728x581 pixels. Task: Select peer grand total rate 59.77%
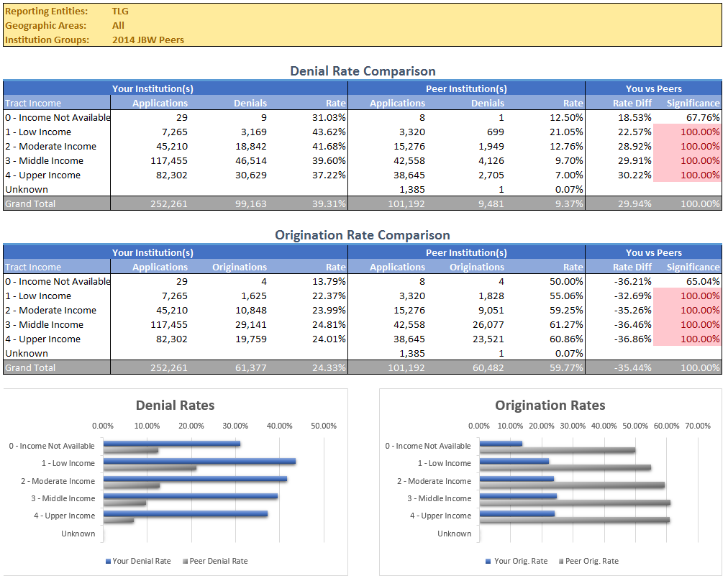[x=566, y=367]
